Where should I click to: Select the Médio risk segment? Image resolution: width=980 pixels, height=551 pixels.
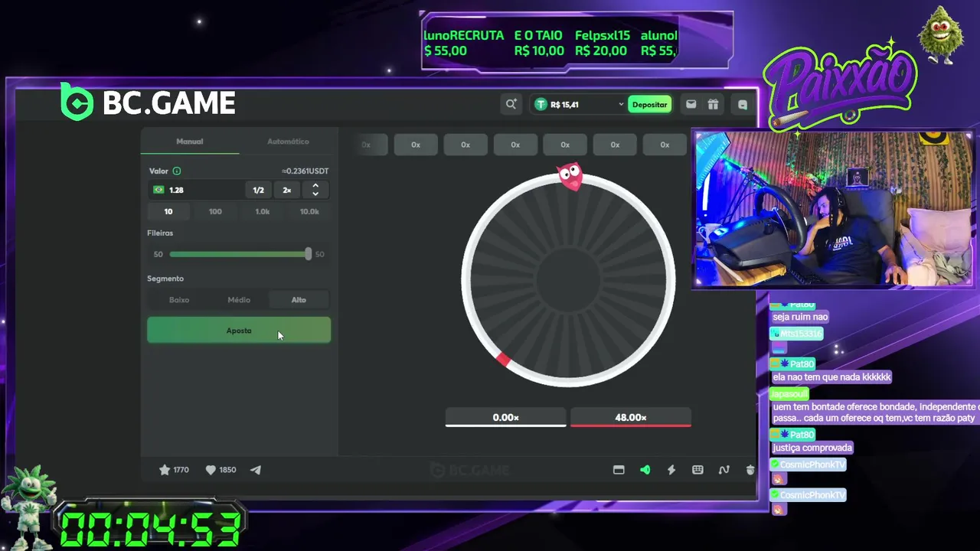click(239, 300)
